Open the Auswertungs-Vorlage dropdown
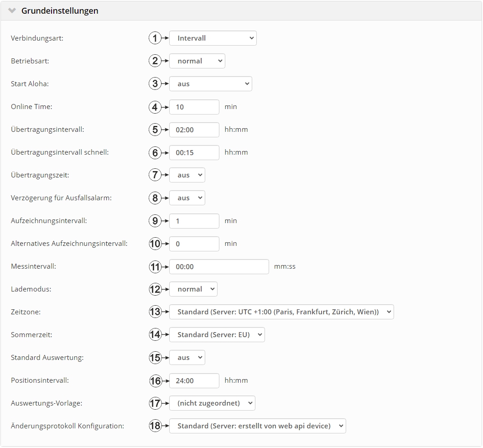This screenshot has height=448, width=483. pos(212,403)
